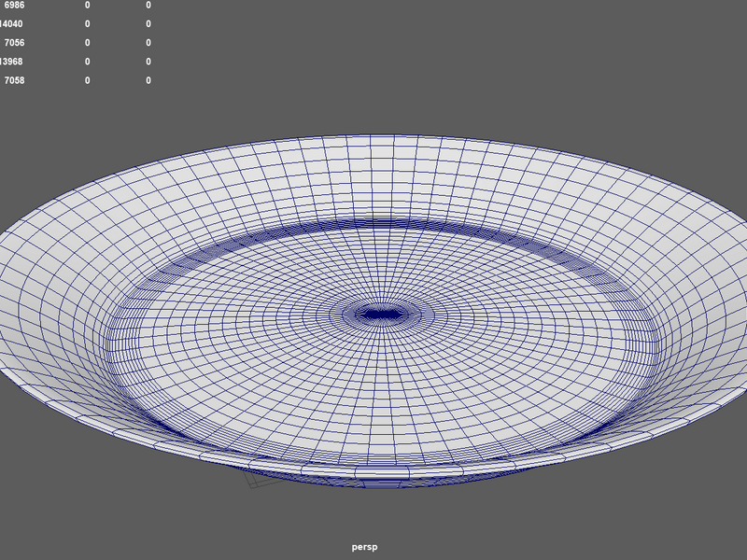The width and height of the screenshot is (747, 560).
Task: Click the 7058 poly count value
Action: tap(14, 80)
